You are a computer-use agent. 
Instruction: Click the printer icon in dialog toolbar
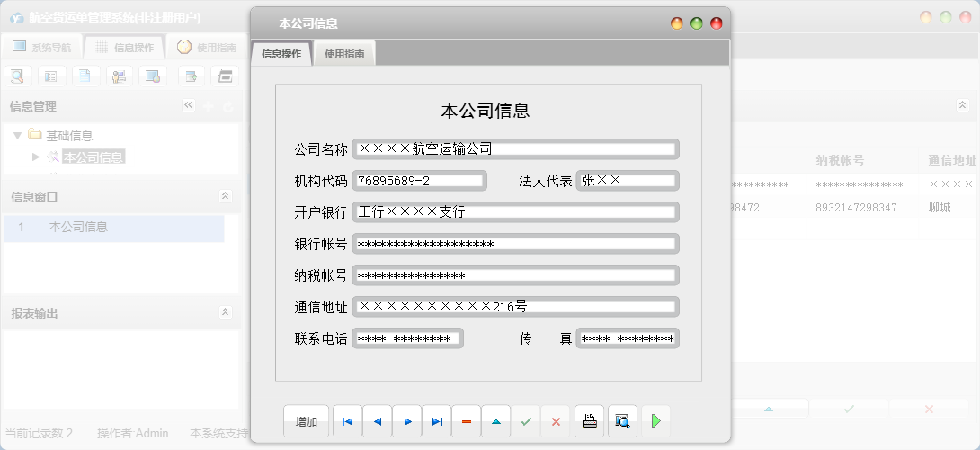(590, 421)
